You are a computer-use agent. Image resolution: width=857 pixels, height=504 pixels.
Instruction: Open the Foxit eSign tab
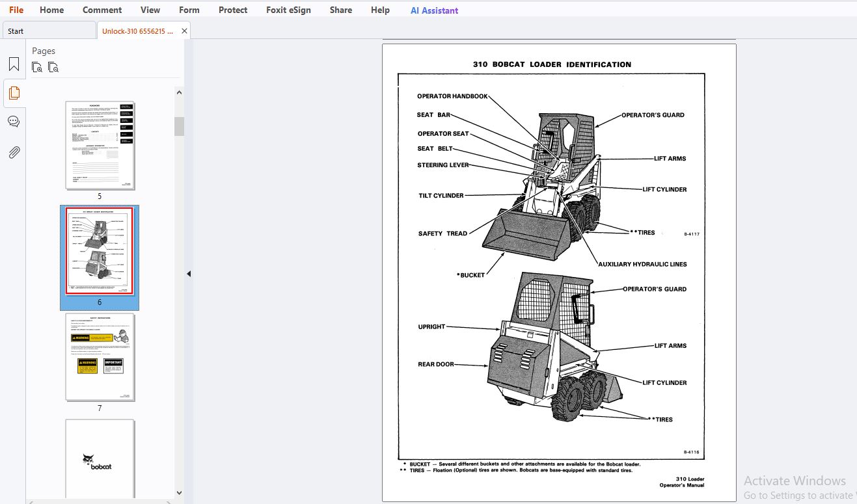(288, 10)
